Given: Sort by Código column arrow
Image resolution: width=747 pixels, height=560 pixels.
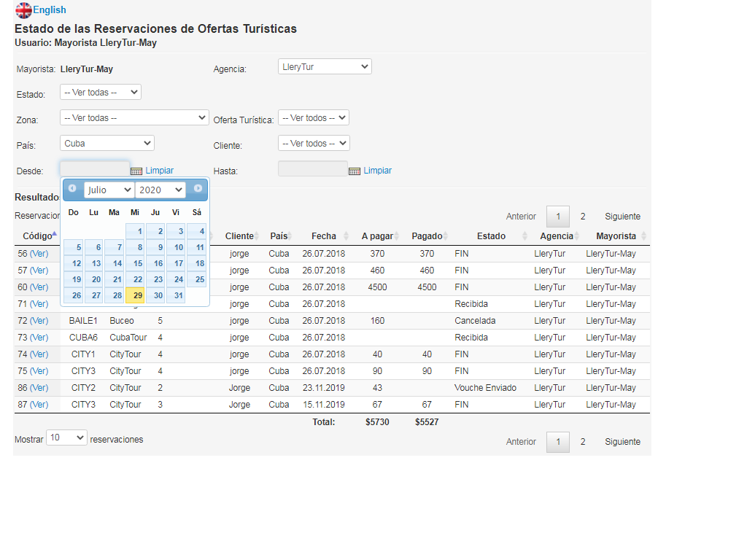Looking at the screenshot, I should coord(55,234).
